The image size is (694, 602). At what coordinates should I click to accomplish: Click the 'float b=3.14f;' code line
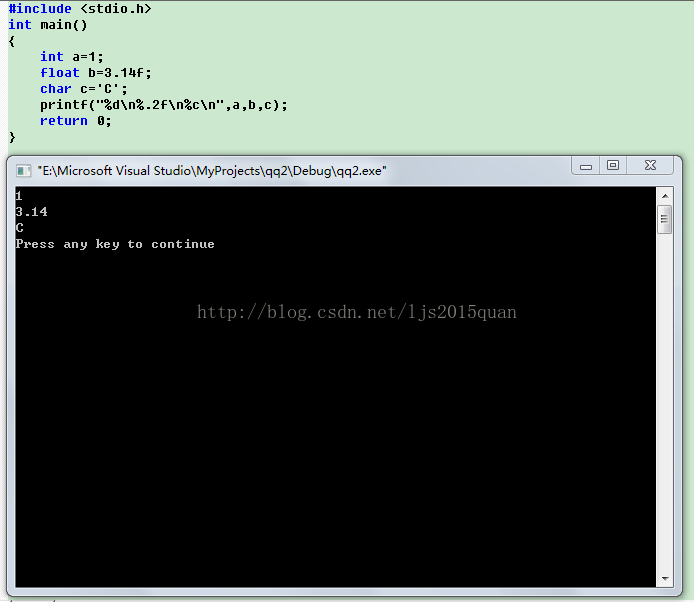(x=96, y=73)
